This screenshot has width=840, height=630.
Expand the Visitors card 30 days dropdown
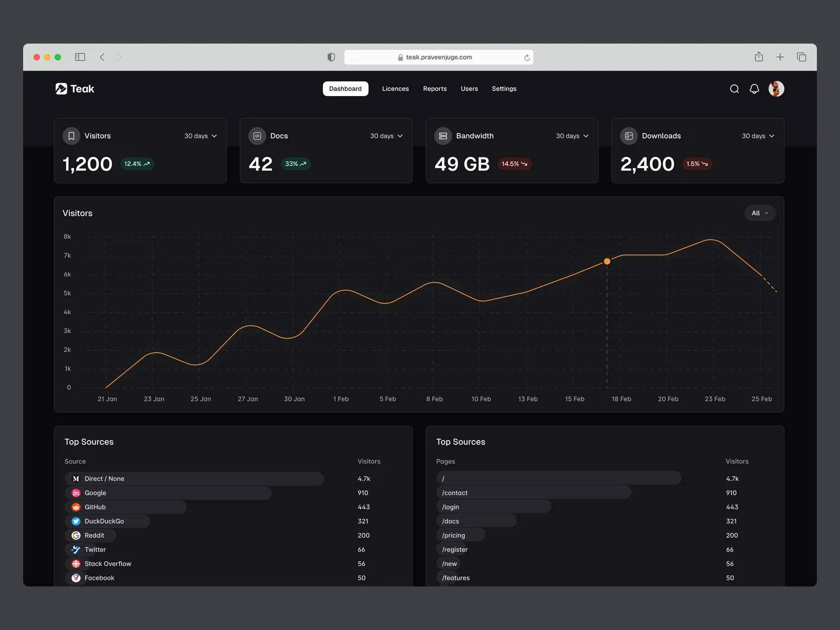tap(201, 136)
